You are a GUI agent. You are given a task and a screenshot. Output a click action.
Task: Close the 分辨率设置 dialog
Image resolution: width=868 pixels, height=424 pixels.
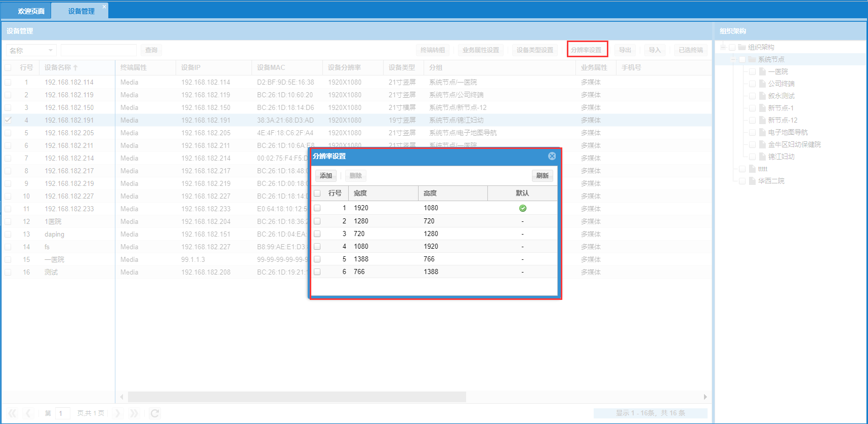point(552,156)
